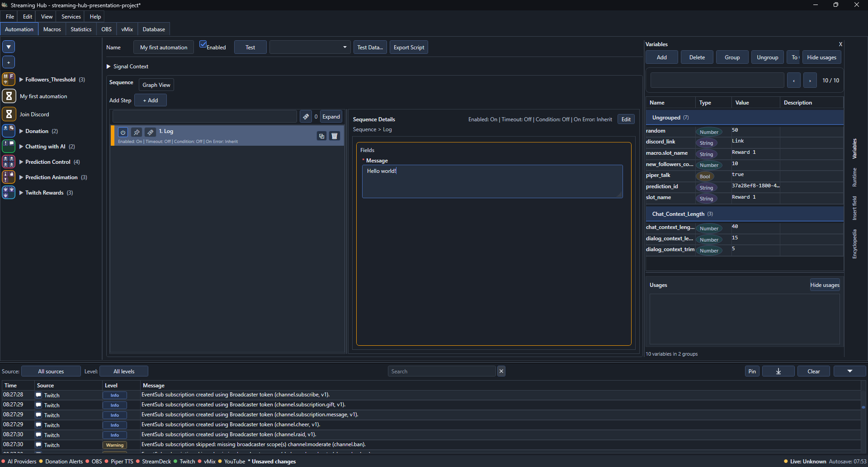
Task: Go to previous variable search result
Action: coord(794,81)
